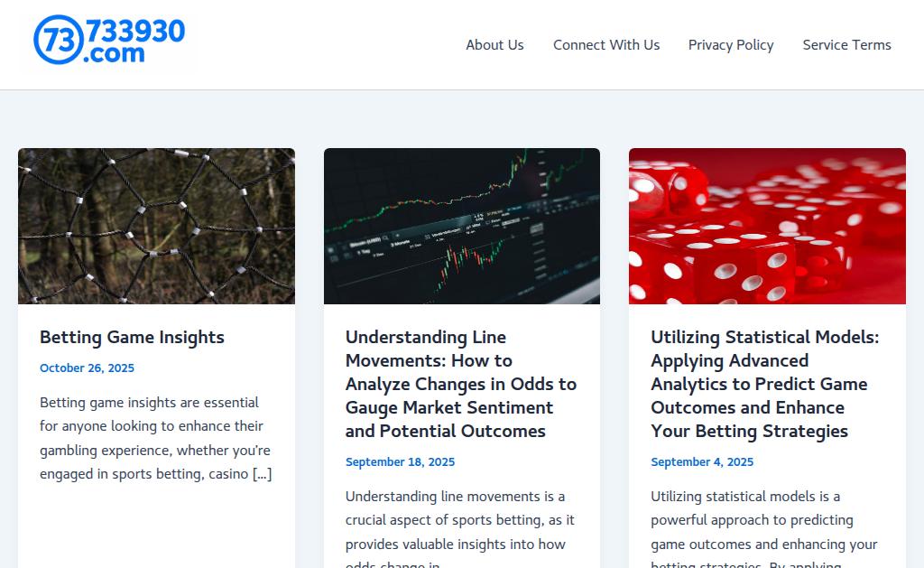Click the September 18, 2025 post date

[400, 462]
